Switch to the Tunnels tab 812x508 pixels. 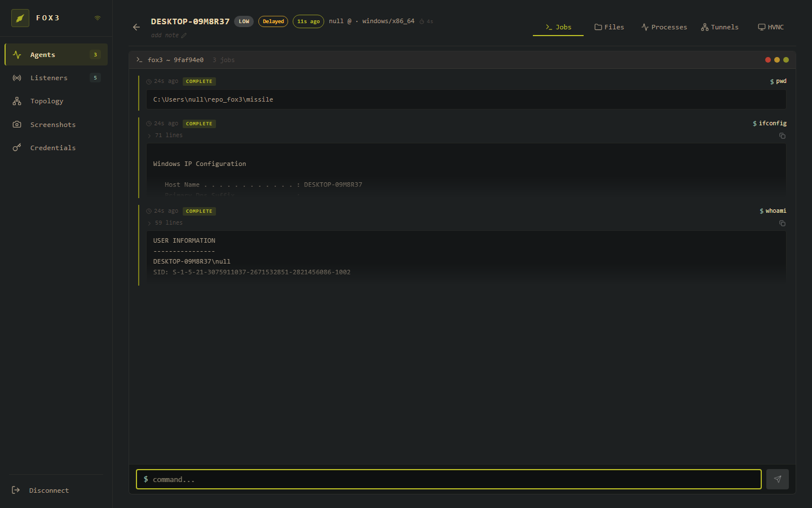(x=720, y=27)
